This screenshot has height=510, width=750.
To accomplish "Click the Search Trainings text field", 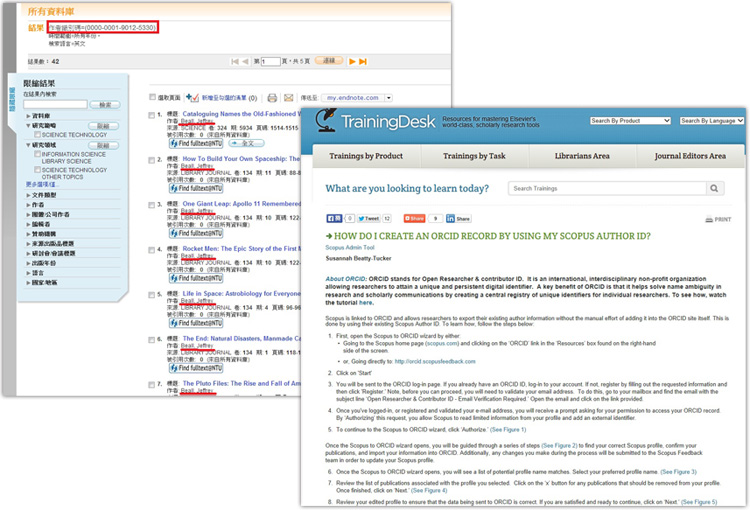I will (x=607, y=188).
